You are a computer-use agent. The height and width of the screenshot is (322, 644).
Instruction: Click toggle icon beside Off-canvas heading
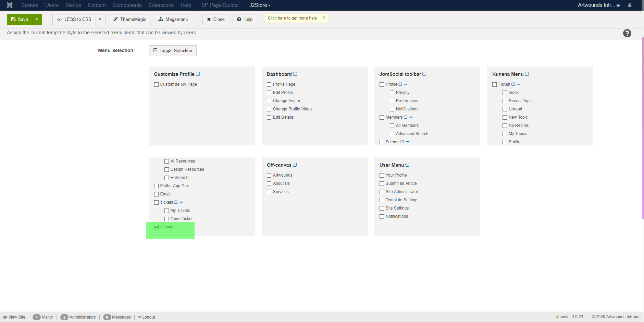tap(295, 165)
